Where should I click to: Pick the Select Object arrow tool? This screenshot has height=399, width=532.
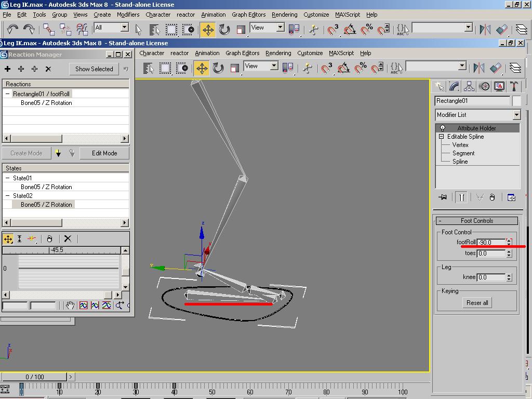[138, 30]
